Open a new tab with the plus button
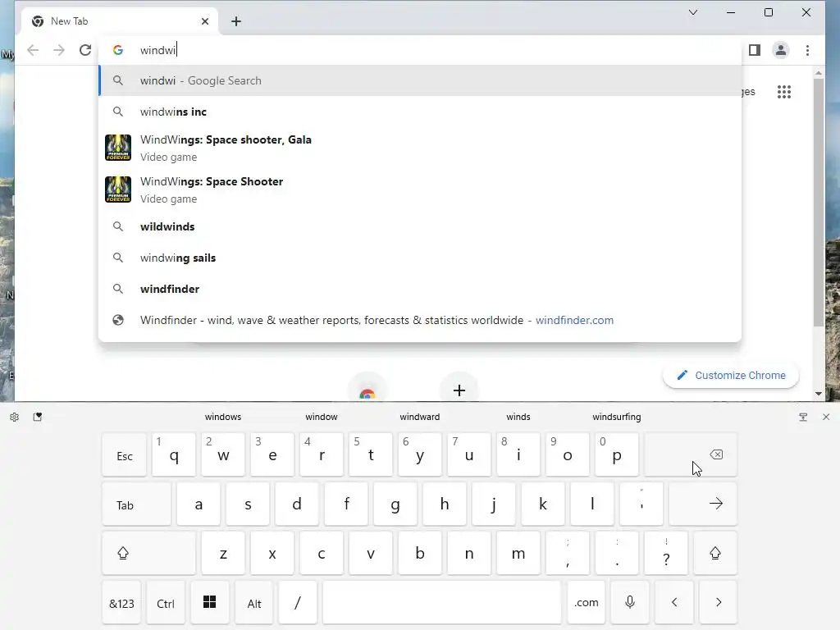The image size is (840, 630). tap(235, 21)
